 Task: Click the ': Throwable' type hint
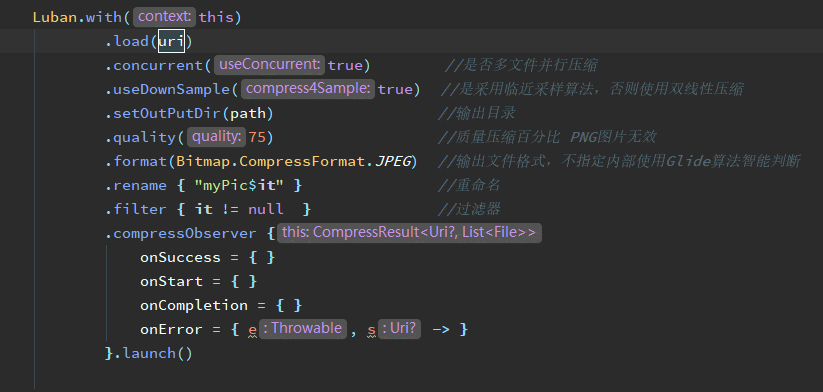point(303,329)
